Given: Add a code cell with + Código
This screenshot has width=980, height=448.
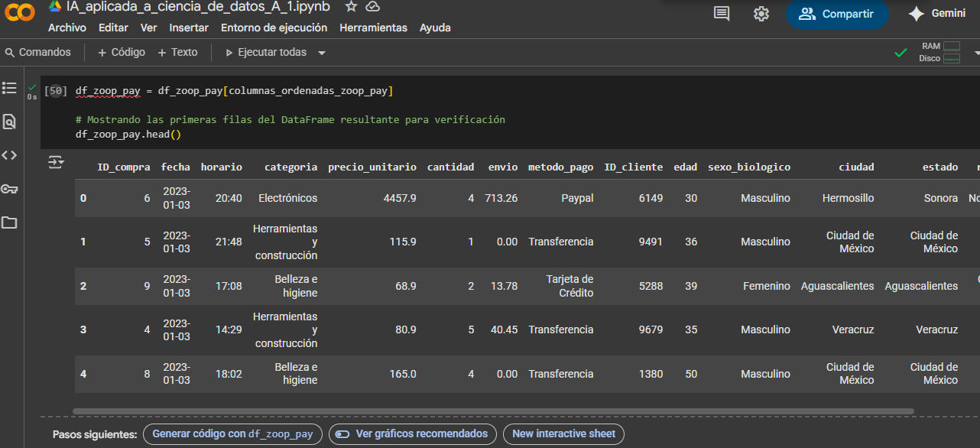Looking at the screenshot, I should click(x=122, y=52).
